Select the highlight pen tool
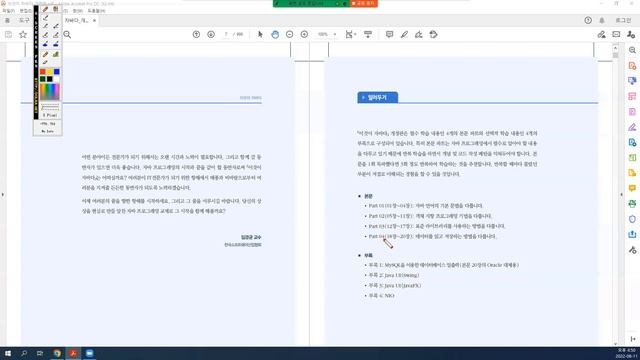640x360 pixels. (404, 35)
